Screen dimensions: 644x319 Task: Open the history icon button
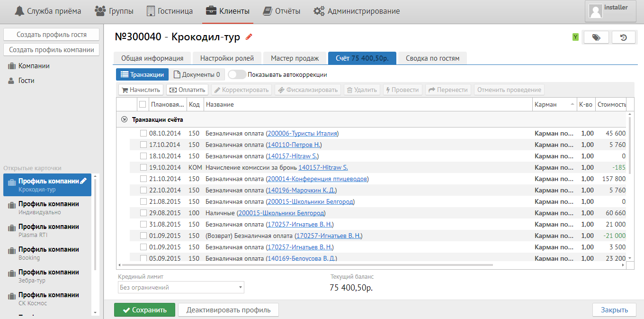[x=624, y=37]
